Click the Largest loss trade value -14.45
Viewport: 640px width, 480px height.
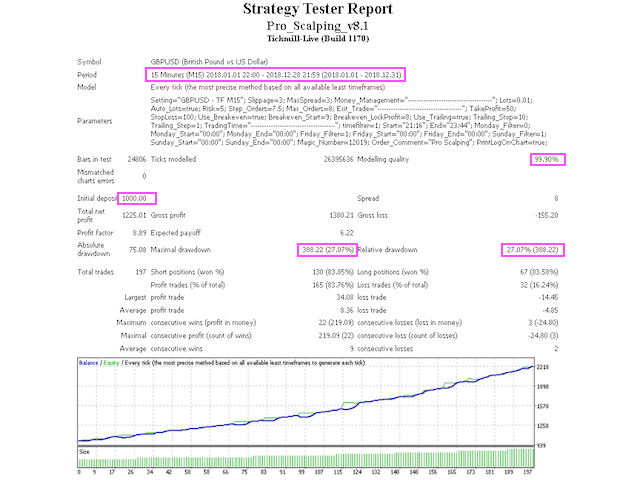click(548, 298)
